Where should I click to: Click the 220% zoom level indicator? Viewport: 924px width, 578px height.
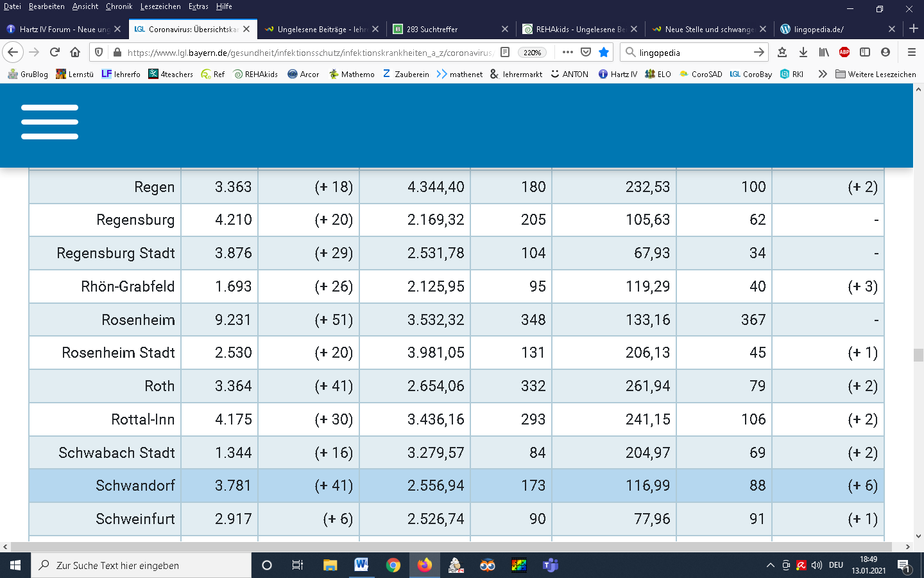tap(532, 52)
